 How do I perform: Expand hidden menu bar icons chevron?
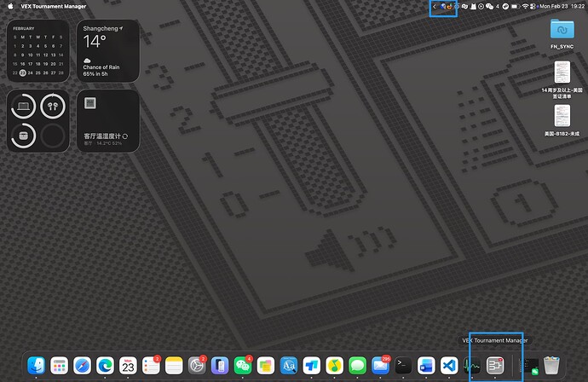point(435,6)
